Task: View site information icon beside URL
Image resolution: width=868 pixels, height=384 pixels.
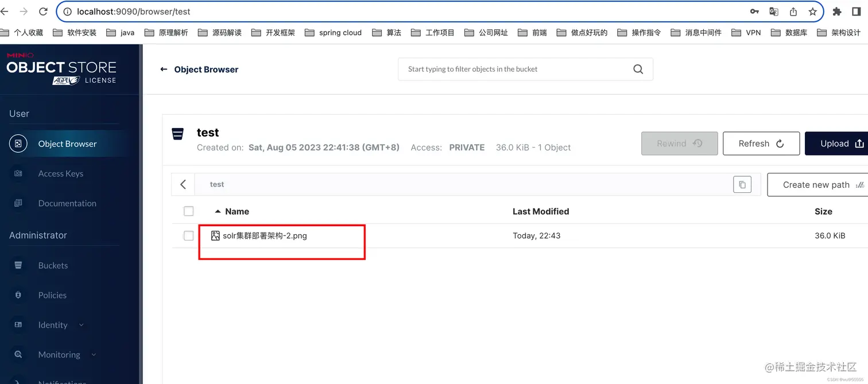Action: coord(67,11)
